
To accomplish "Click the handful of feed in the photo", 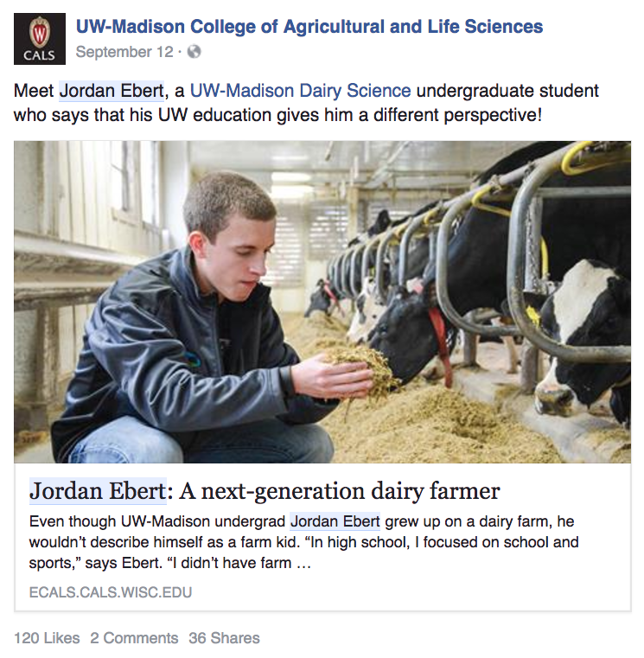I will pyautogui.click(x=363, y=361).
